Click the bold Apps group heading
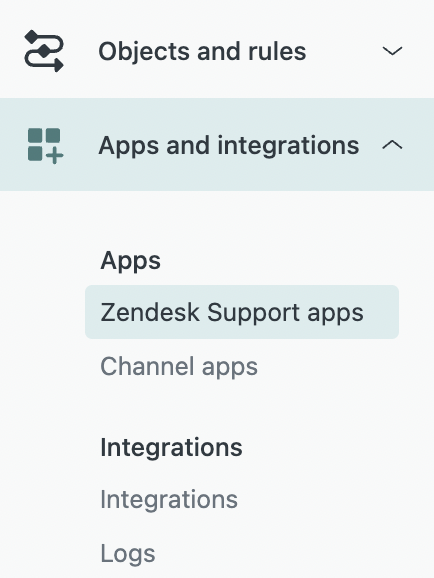Screen dimensions: 434x578 pyautogui.click(x=130, y=261)
